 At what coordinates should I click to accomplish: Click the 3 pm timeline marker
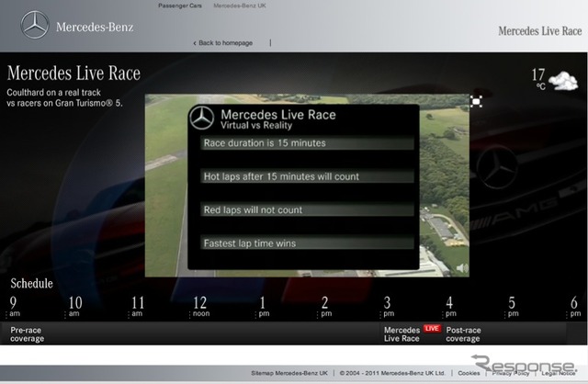point(388,307)
